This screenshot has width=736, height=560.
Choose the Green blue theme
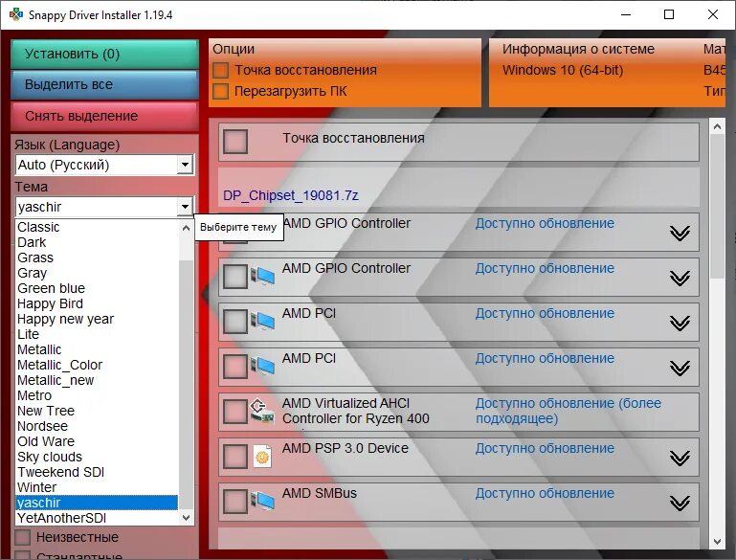97,288
